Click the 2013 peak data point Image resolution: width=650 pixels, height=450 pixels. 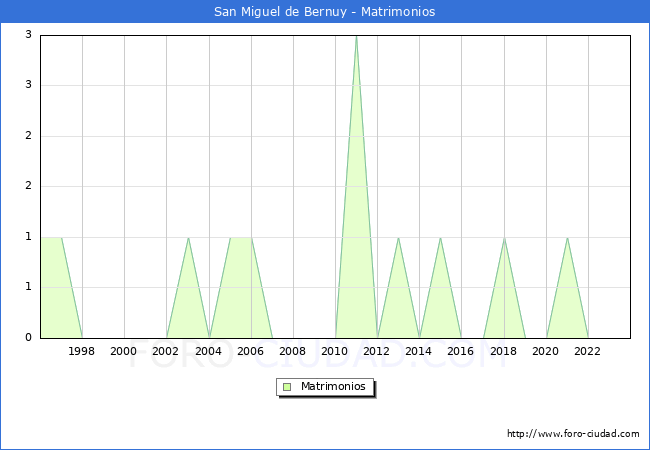(x=398, y=238)
